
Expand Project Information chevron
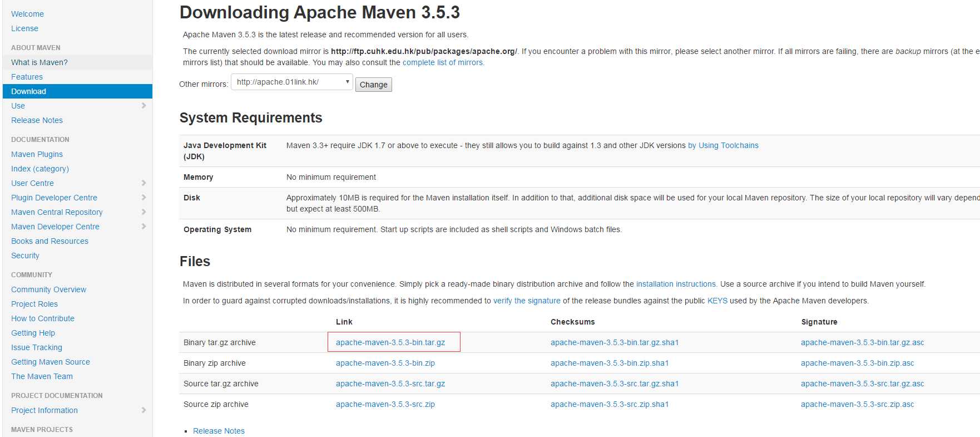(x=143, y=410)
